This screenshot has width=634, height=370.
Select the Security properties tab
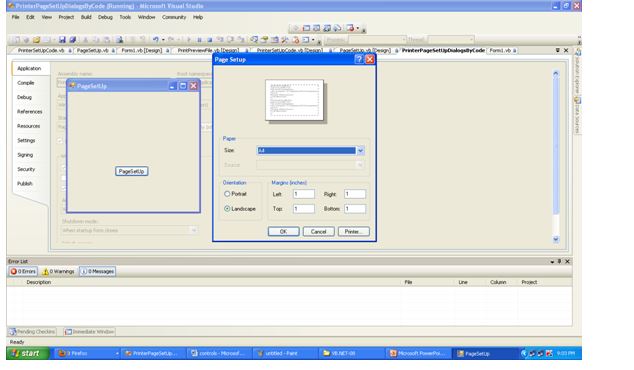(x=26, y=169)
